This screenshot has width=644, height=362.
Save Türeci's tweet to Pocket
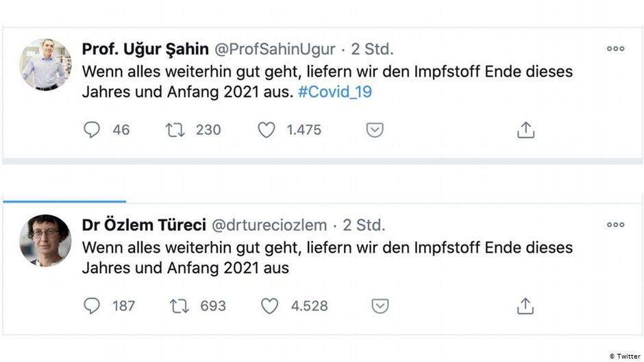point(380,306)
